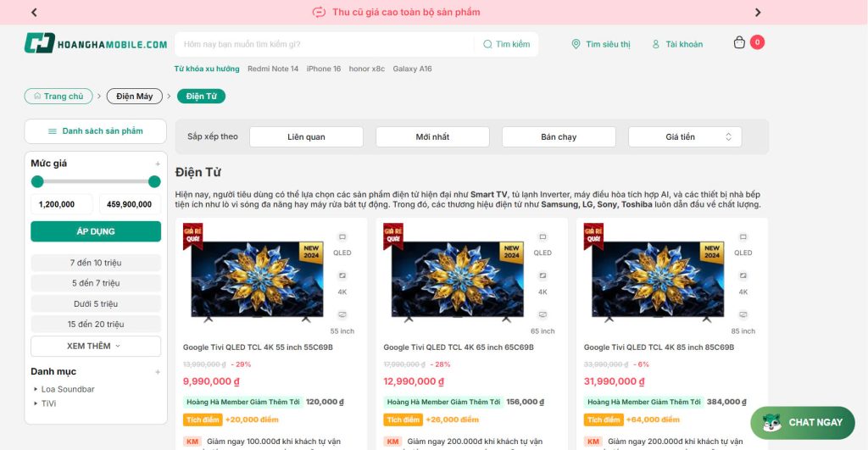This screenshot has width=868, height=450.
Task: Collapse the Danh mục filter section
Action: pos(158,372)
